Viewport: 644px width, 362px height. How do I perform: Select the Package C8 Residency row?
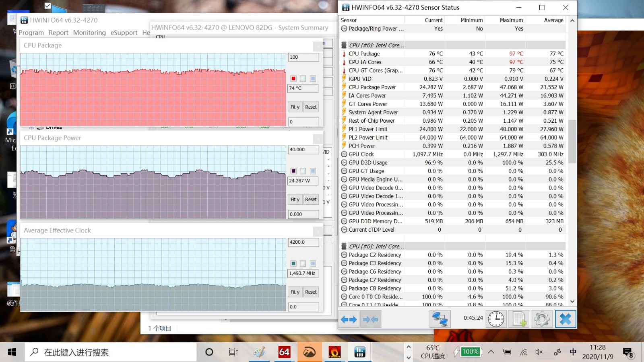click(x=452, y=288)
